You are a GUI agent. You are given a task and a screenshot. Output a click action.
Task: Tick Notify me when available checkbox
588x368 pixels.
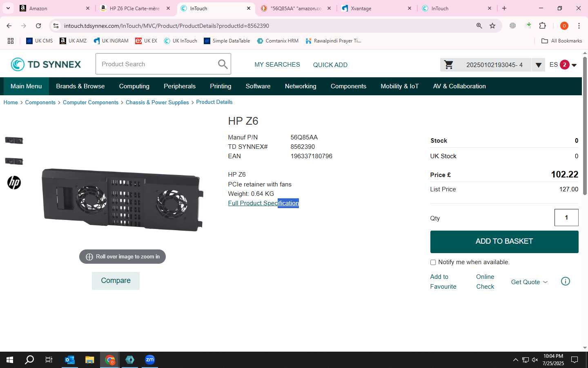click(x=433, y=263)
